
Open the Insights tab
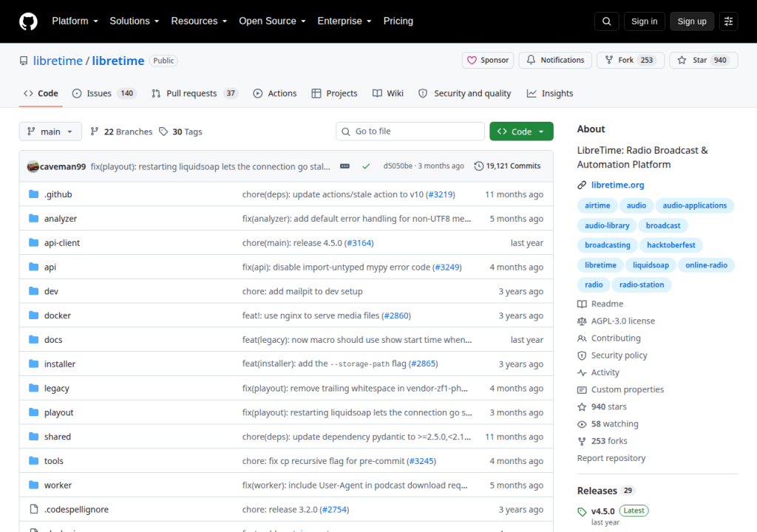coord(550,93)
